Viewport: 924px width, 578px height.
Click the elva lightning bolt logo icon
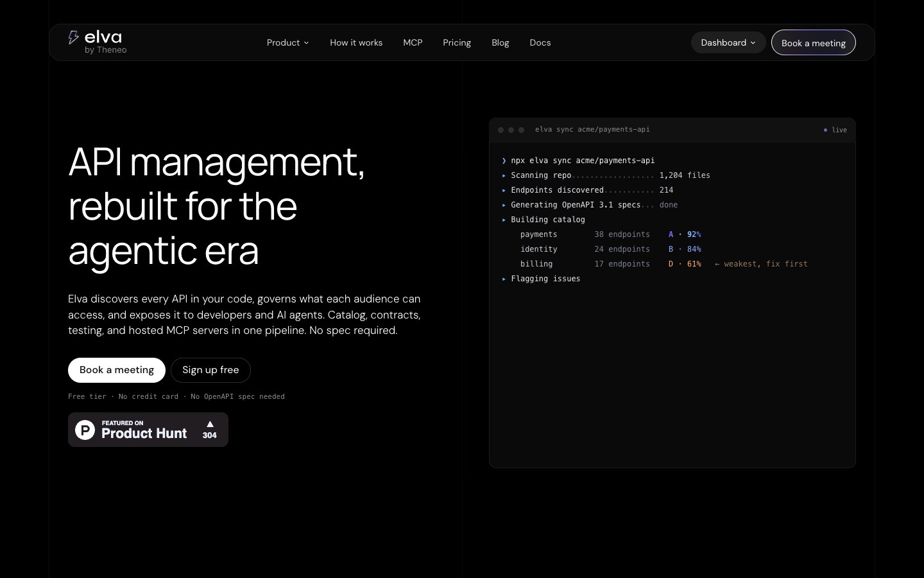click(74, 37)
